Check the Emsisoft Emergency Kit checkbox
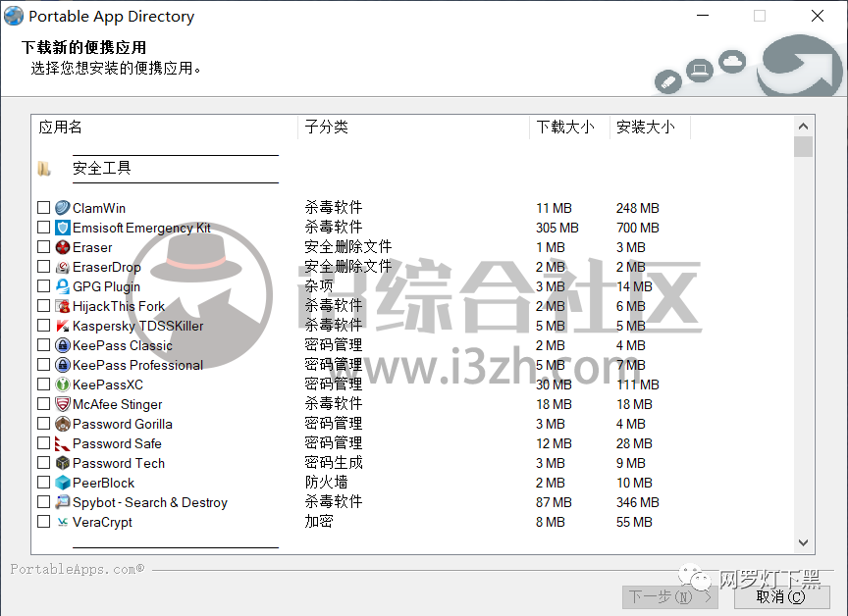Viewport: 848px width, 616px height. pos(44,227)
